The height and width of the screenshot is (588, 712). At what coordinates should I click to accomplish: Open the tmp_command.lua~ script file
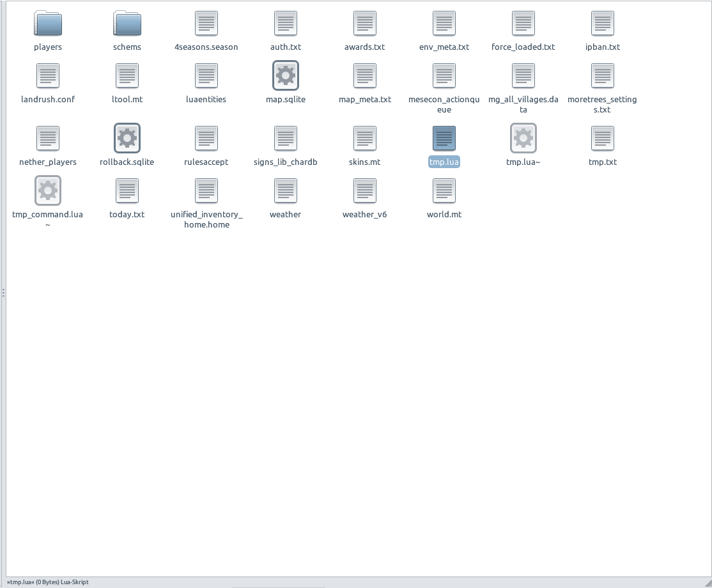[x=48, y=190]
